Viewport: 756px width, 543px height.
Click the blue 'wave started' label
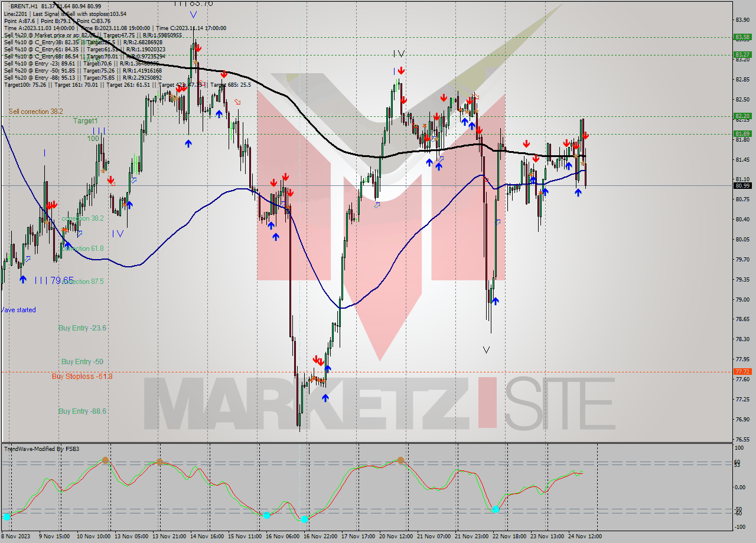(x=18, y=310)
